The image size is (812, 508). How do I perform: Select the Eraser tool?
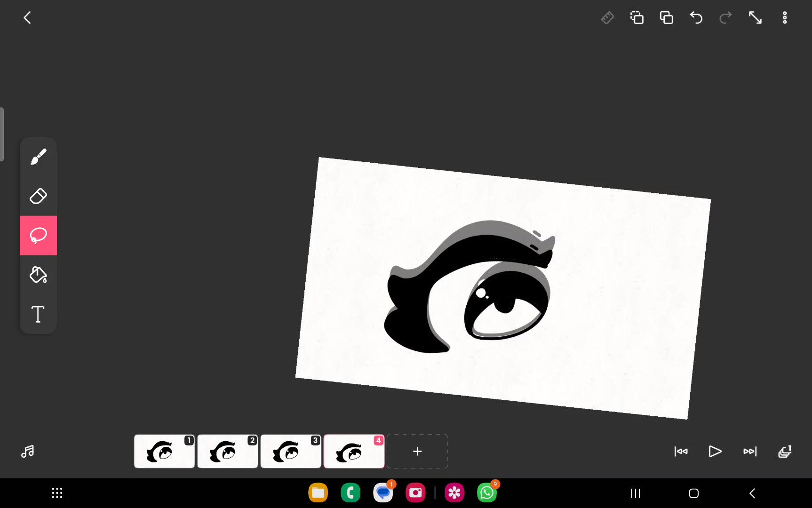pos(38,196)
